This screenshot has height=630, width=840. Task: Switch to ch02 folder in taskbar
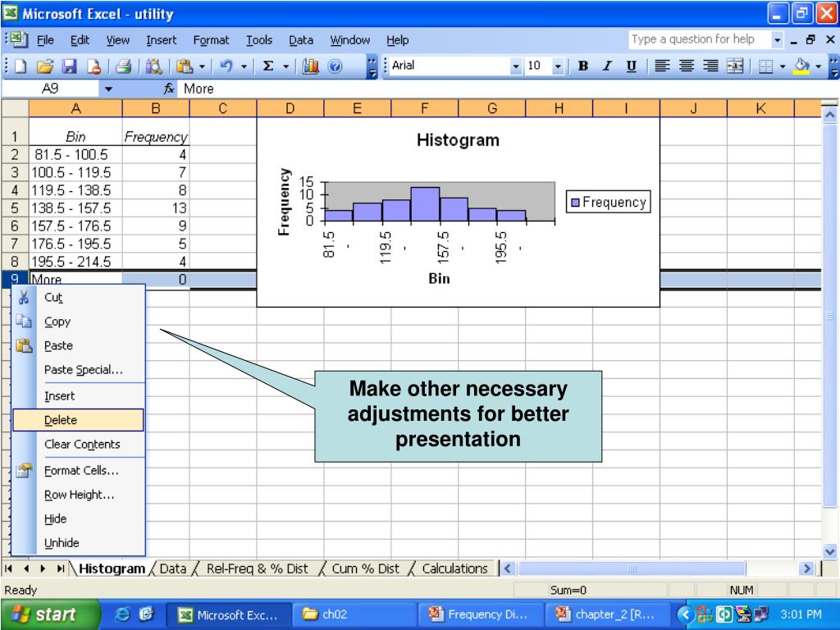(x=354, y=614)
